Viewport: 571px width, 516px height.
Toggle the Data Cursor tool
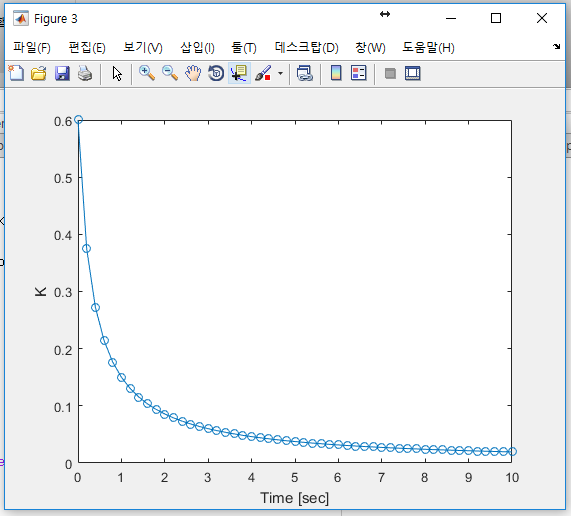(239, 73)
